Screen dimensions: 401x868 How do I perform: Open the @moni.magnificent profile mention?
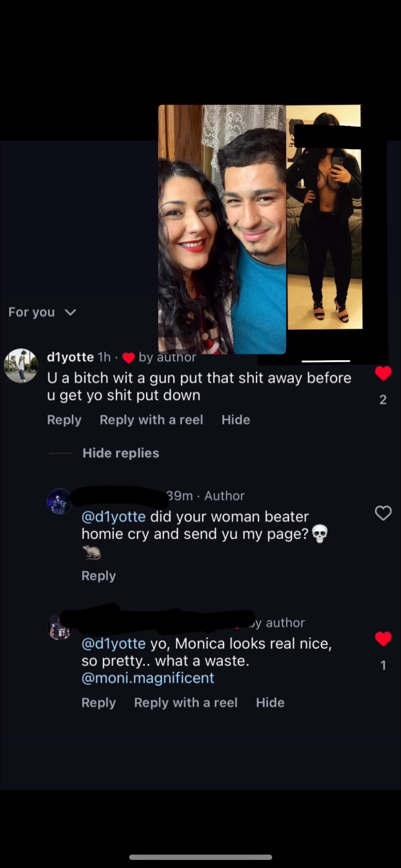coord(148,678)
